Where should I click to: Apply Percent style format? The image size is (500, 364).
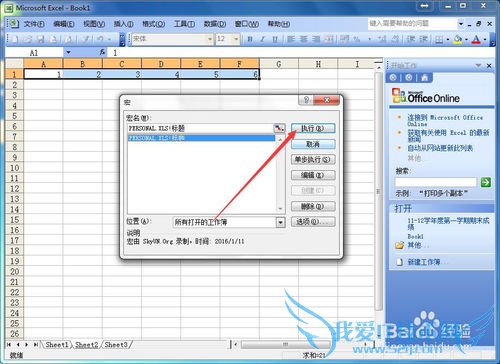[357, 39]
